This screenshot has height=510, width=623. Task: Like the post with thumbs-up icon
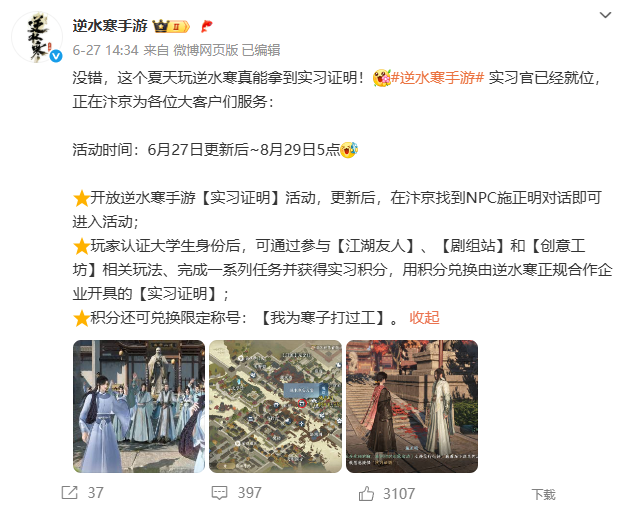point(366,493)
